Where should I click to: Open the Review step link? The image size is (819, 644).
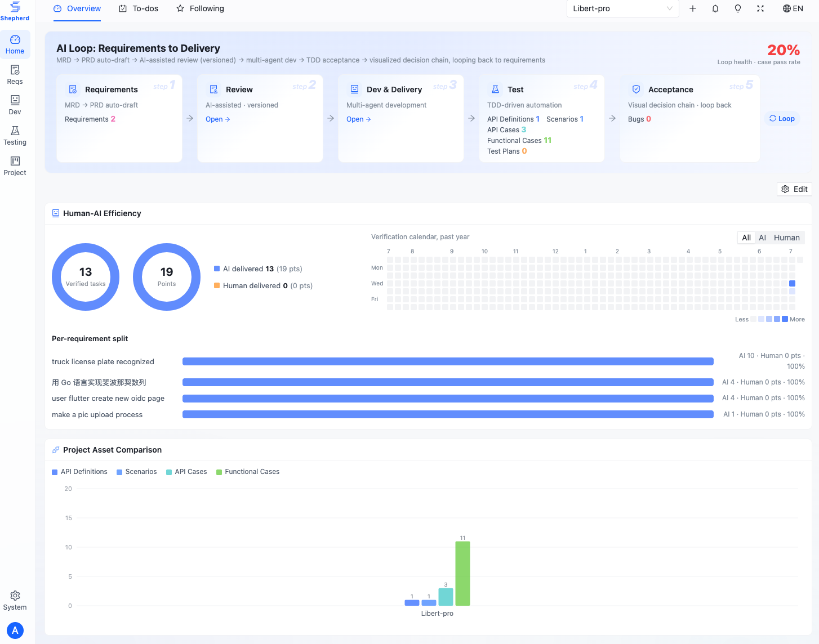[217, 119]
